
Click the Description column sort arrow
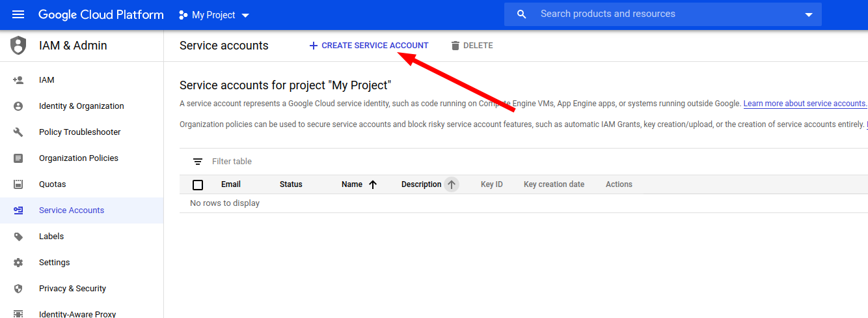point(452,184)
